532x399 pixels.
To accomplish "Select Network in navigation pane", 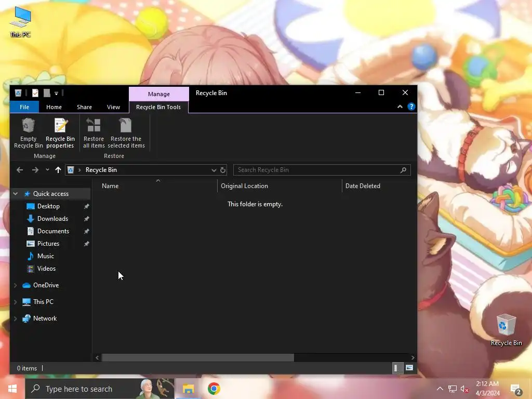I will [x=45, y=318].
